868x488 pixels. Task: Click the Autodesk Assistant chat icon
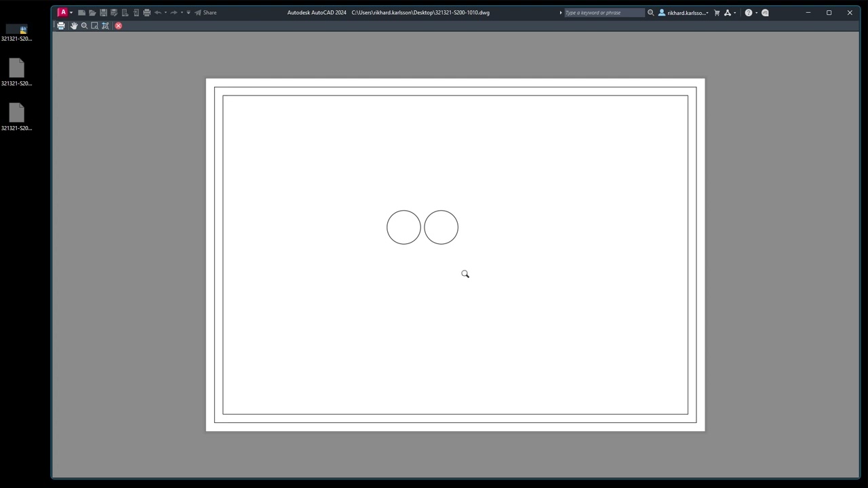click(765, 13)
